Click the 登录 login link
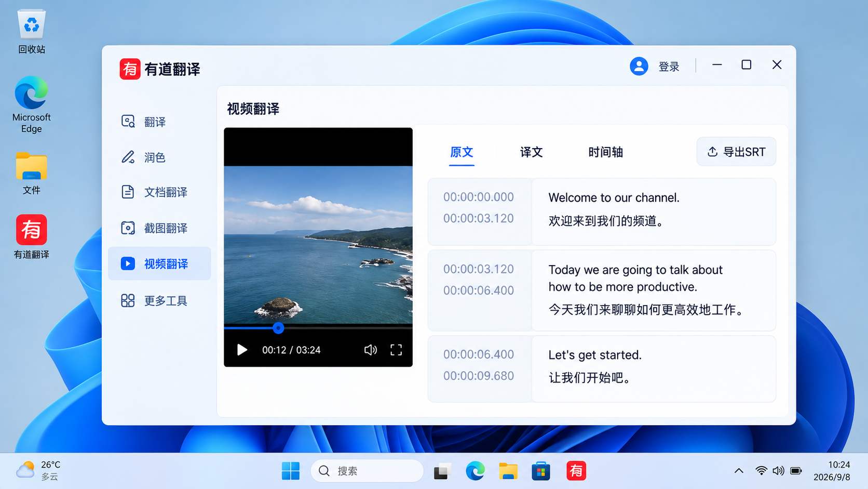The height and width of the screenshot is (489, 868). tap(669, 67)
